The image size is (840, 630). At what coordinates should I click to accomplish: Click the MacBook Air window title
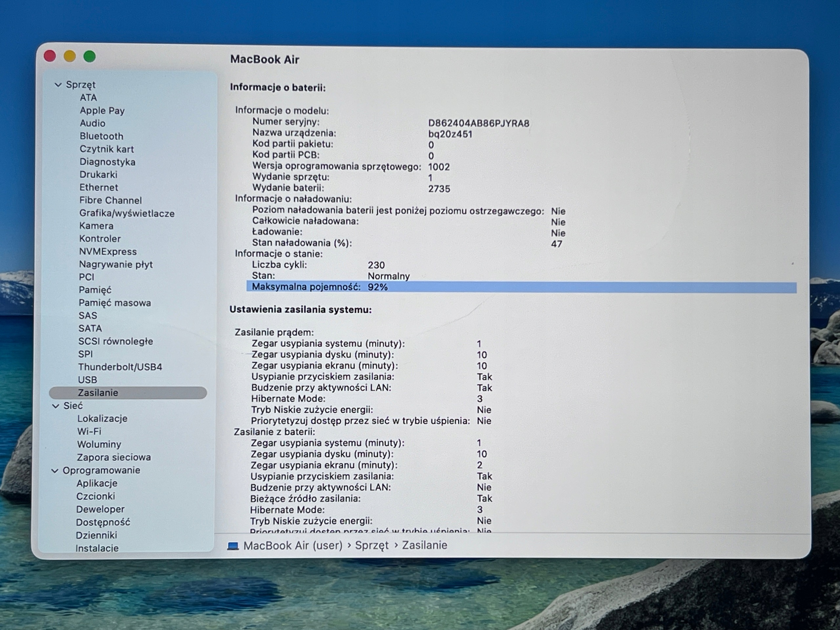point(265,59)
